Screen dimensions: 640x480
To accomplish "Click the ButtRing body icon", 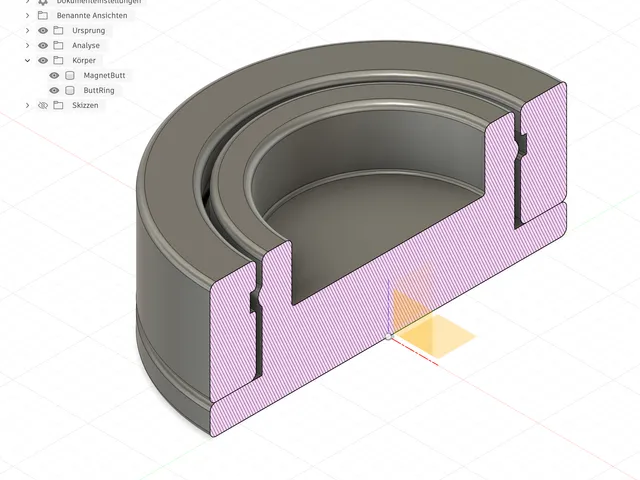I will coord(70,90).
